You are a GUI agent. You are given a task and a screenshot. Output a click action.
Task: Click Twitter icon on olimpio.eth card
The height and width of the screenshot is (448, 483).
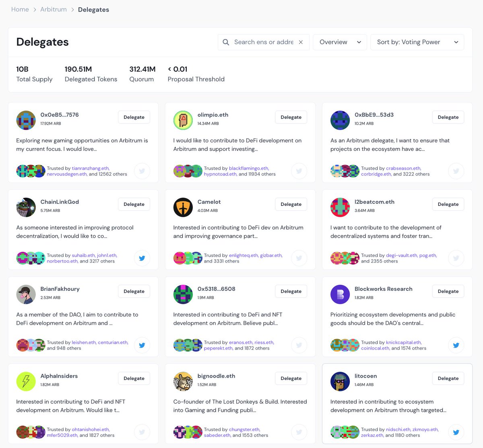point(299,171)
